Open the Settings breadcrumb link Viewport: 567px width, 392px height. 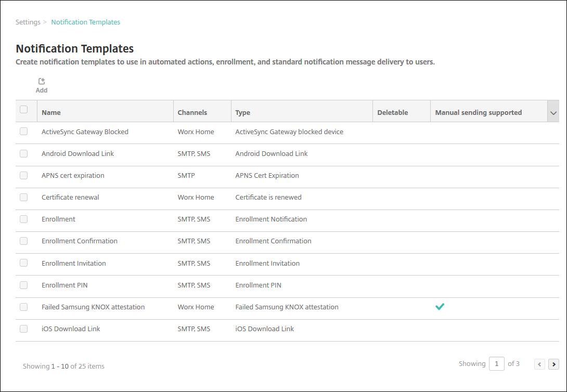(28, 22)
